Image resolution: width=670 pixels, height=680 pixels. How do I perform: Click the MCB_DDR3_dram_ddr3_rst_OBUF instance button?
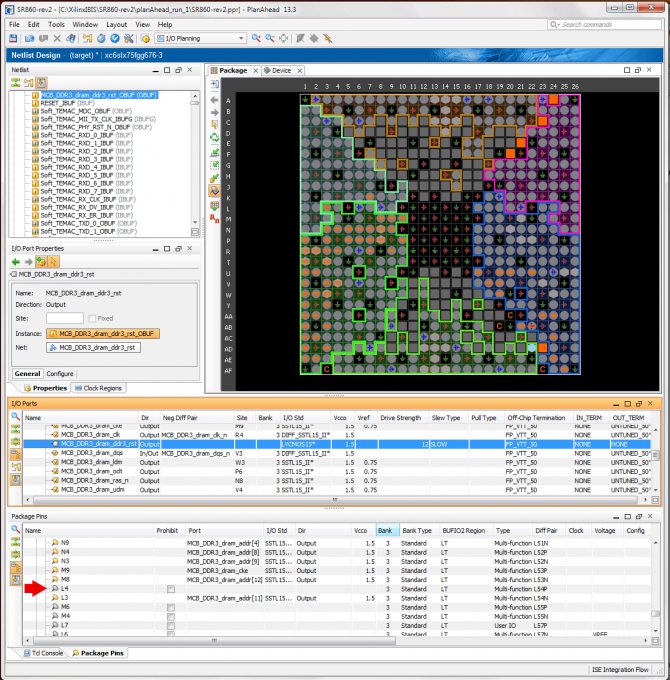pos(103,333)
